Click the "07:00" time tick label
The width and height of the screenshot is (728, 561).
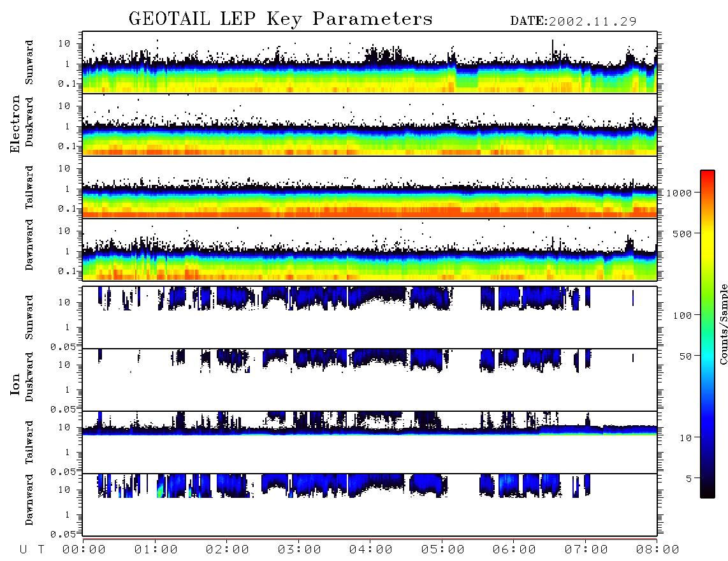pos(586,550)
